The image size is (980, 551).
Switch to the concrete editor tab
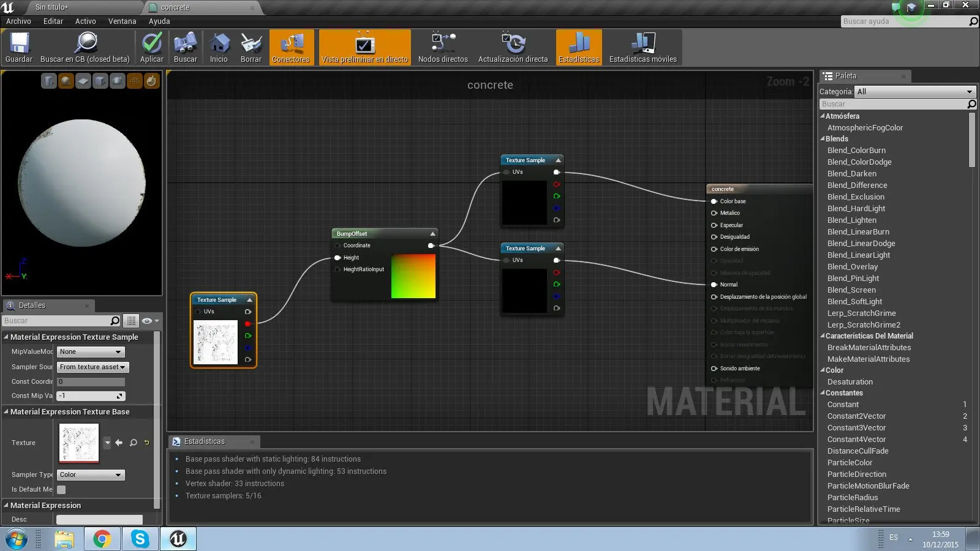pos(202,7)
